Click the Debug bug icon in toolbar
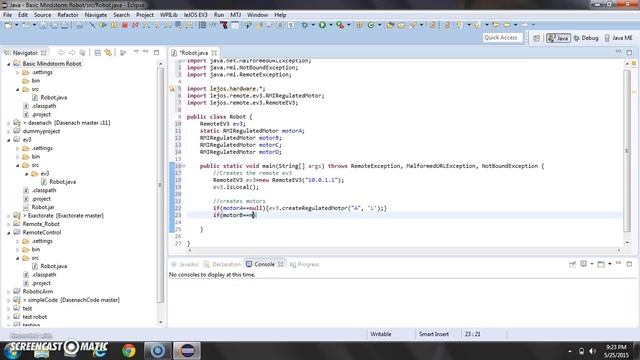640x360 pixels. (304, 25)
